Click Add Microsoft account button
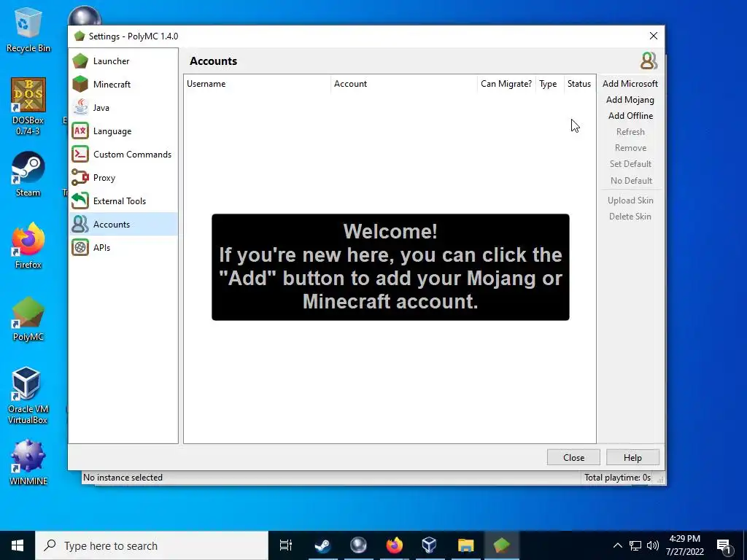The image size is (747, 560). (x=630, y=84)
